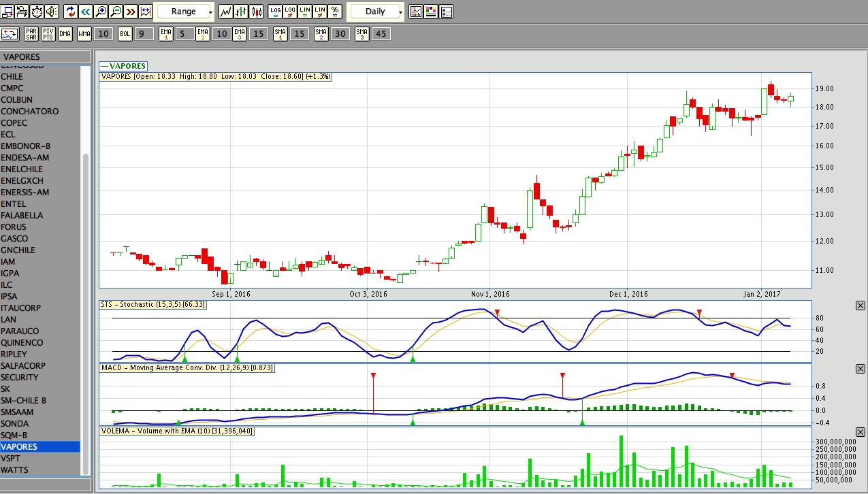Click the SMA 3 period field showing 45
868x494 pixels.
point(381,33)
